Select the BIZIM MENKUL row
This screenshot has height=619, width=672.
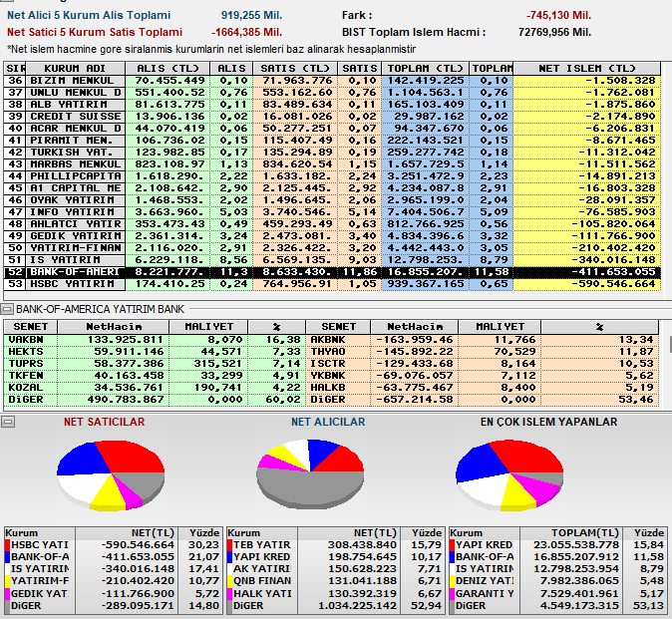point(332,81)
